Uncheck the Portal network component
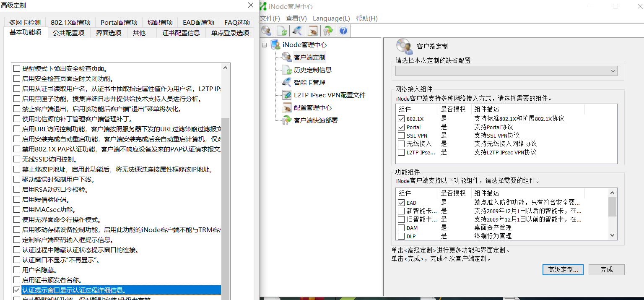The width and height of the screenshot is (644, 300). [x=401, y=127]
